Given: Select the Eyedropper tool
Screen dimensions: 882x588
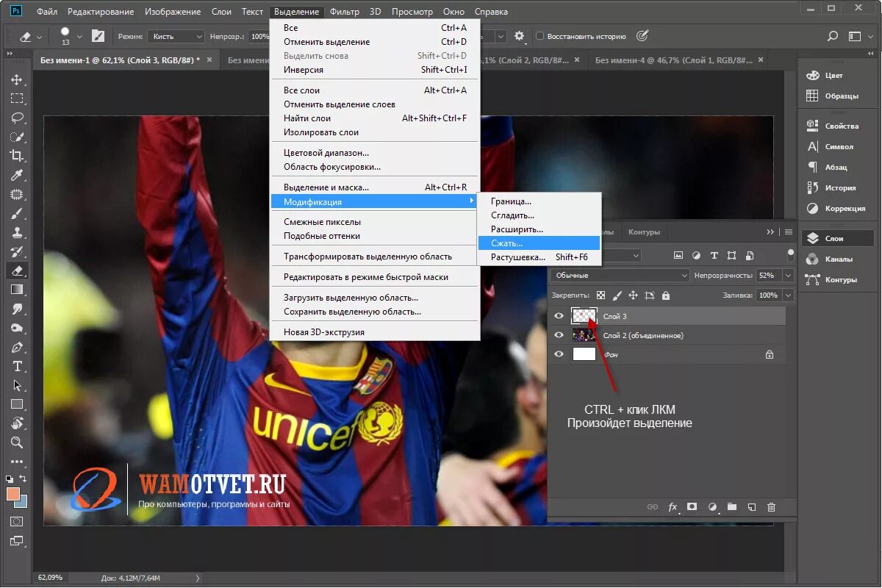Looking at the screenshot, I should tap(17, 175).
